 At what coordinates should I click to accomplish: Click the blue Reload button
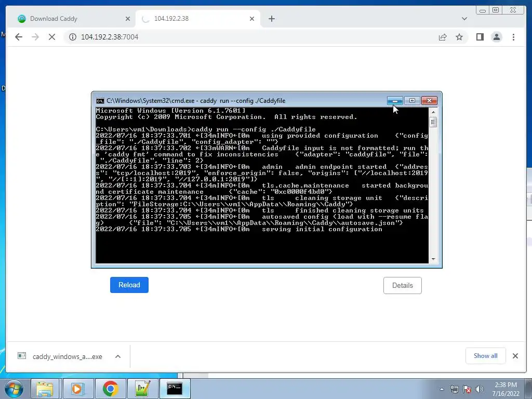tap(129, 285)
